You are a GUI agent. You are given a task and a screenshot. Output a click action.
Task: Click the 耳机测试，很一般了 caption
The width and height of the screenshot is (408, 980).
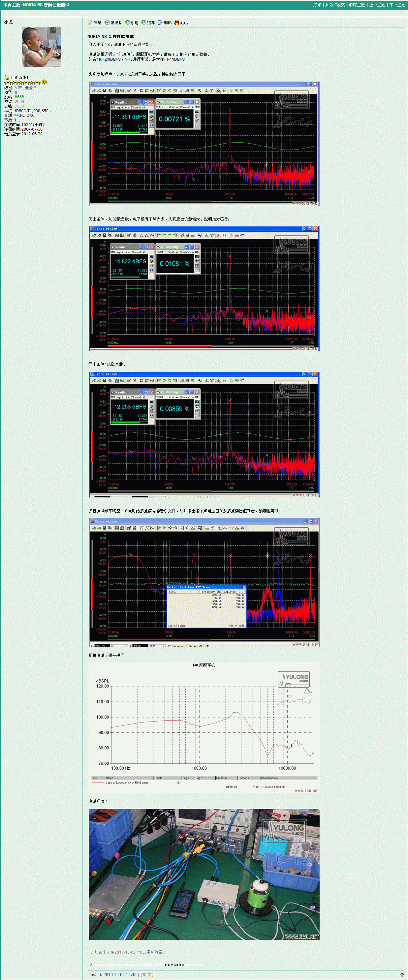(106, 655)
